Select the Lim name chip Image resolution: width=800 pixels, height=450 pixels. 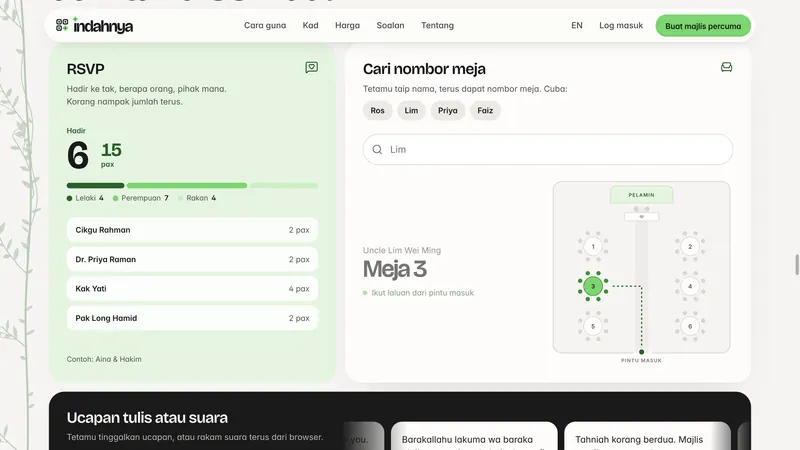(x=411, y=110)
